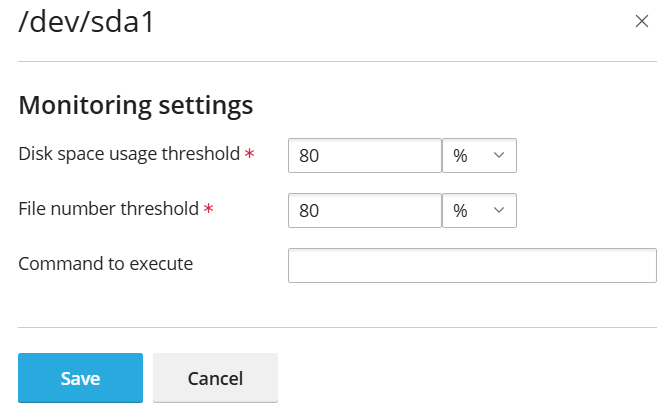The height and width of the screenshot is (417, 672).
Task: Click the 'File number threshold' label
Action: tap(108, 209)
